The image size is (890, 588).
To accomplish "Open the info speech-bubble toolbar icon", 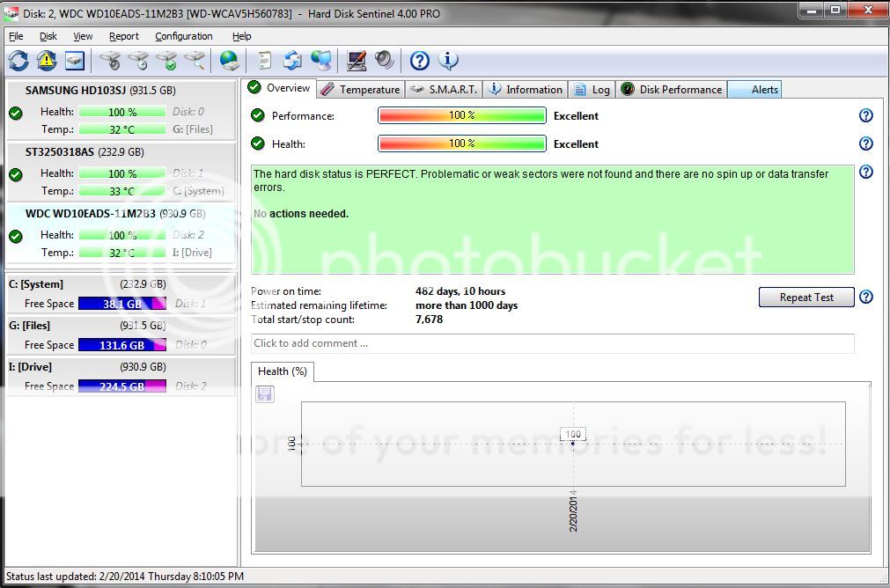I will 448,61.
